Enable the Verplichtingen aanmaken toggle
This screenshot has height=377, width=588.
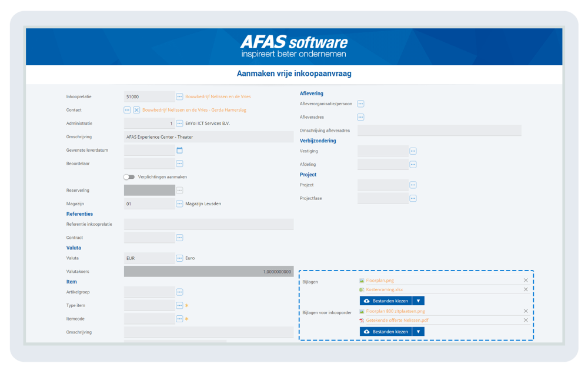click(x=129, y=176)
